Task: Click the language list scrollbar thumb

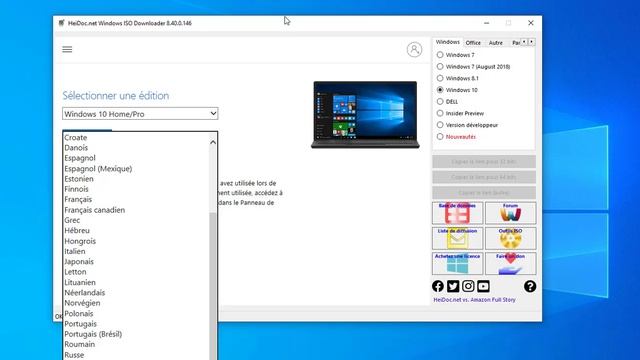Action: click(213, 286)
